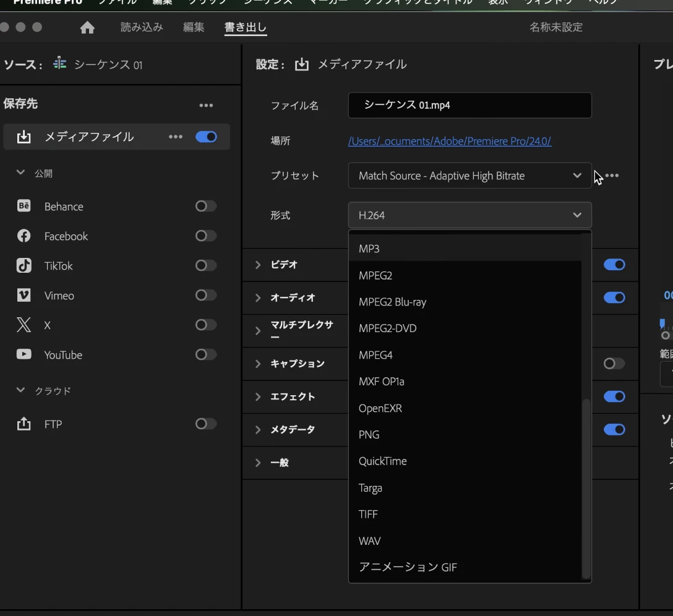Screen dimensions: 673x616
Task: Enable the Behance publish toggle
Action: coord(206,206)
